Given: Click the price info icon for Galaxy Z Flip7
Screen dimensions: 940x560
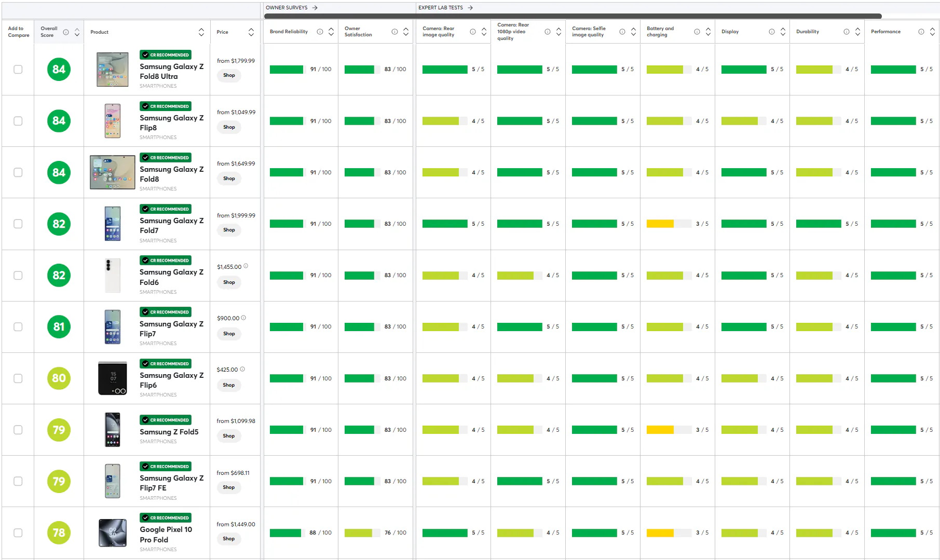Looking at the screenshot, I should (243, 318).
